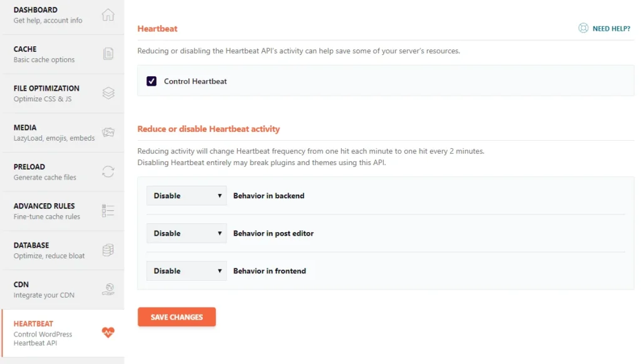Click the Advanced Rules list icon
641x364 pixels.
coord(108,211)
